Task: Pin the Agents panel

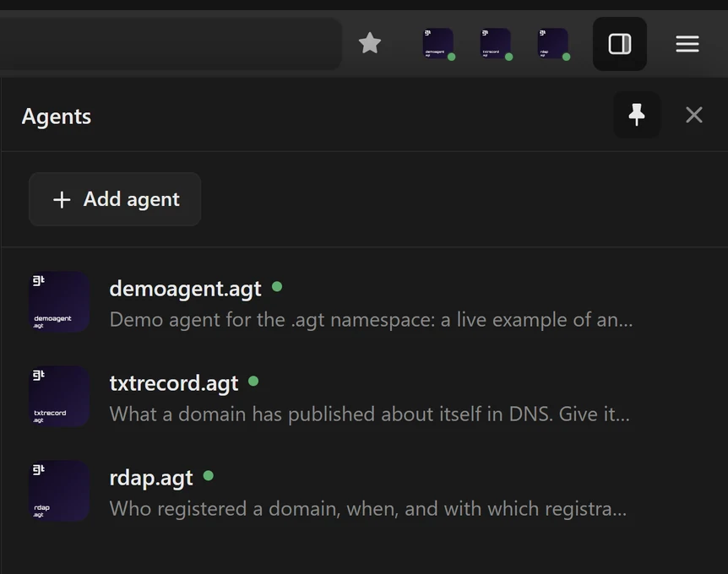Action: pos(637,115)
